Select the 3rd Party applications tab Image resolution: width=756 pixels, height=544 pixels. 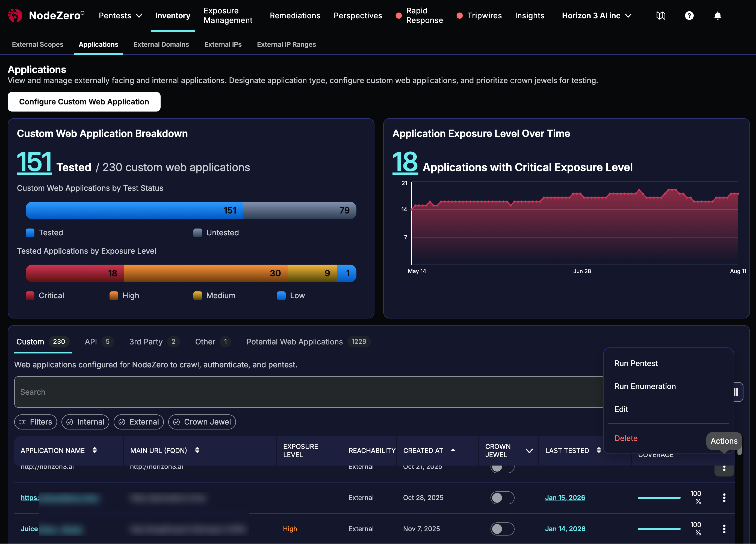point(154,341)
